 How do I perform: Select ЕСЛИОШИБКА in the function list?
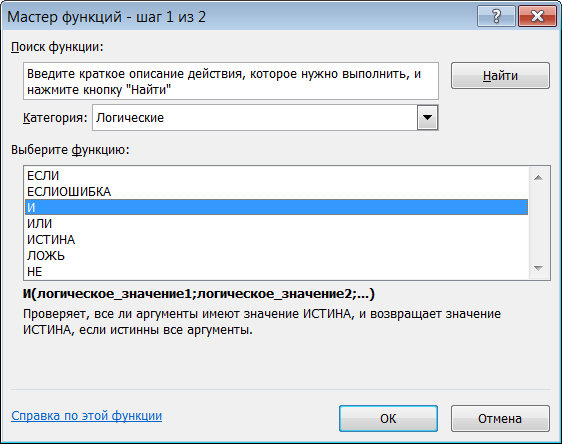276,192
